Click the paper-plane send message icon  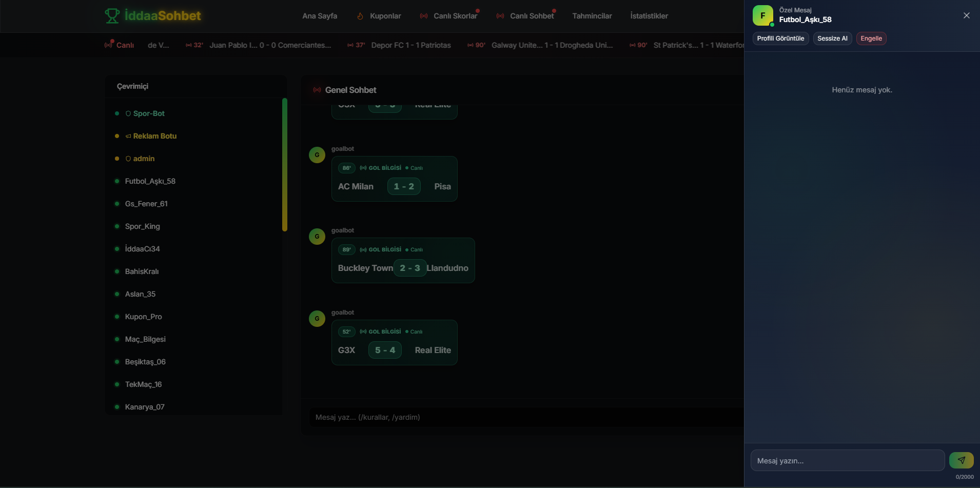coord(961,460)
